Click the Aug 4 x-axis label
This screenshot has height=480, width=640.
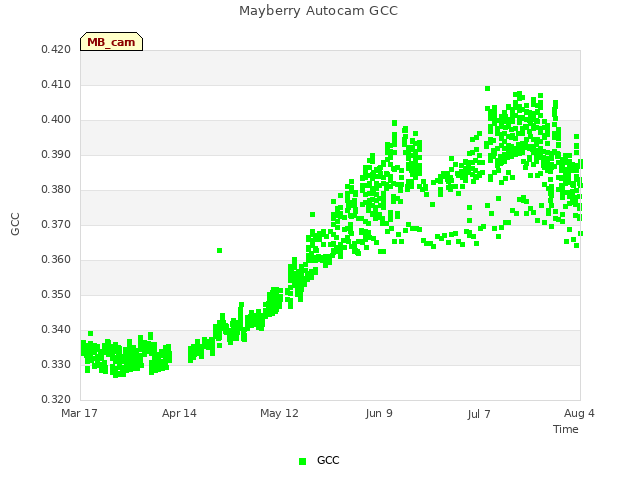point(579,413)
